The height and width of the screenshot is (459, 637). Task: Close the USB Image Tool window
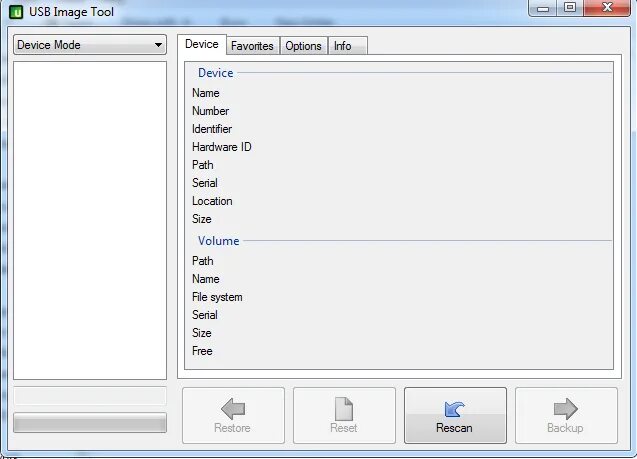point(607,8)
